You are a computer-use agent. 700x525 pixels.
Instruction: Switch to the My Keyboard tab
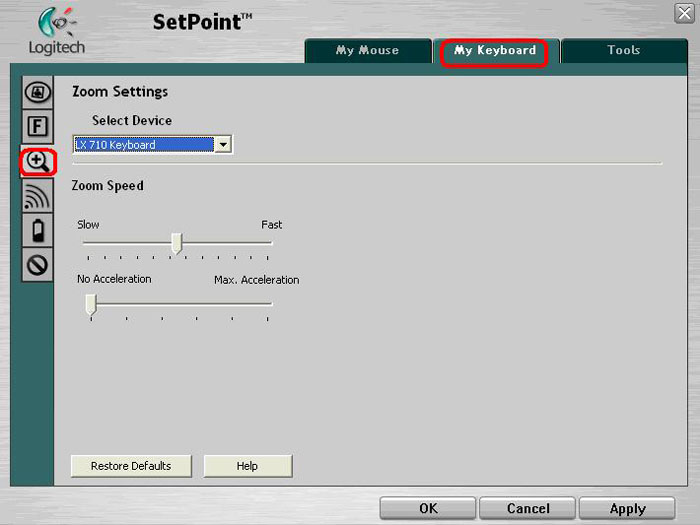(x=495, y=50)
